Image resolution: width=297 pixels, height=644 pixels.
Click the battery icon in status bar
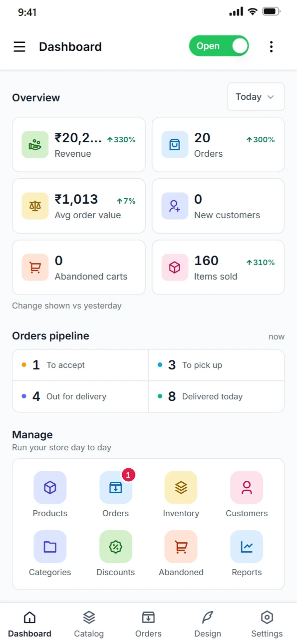(271, 11)
